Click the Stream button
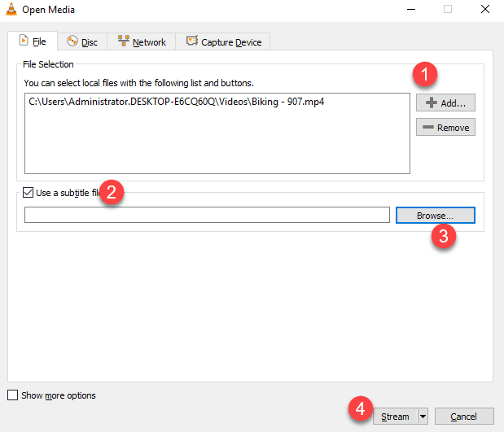The width and height of the screenshot is (504, 432). [x=394, y=417]
